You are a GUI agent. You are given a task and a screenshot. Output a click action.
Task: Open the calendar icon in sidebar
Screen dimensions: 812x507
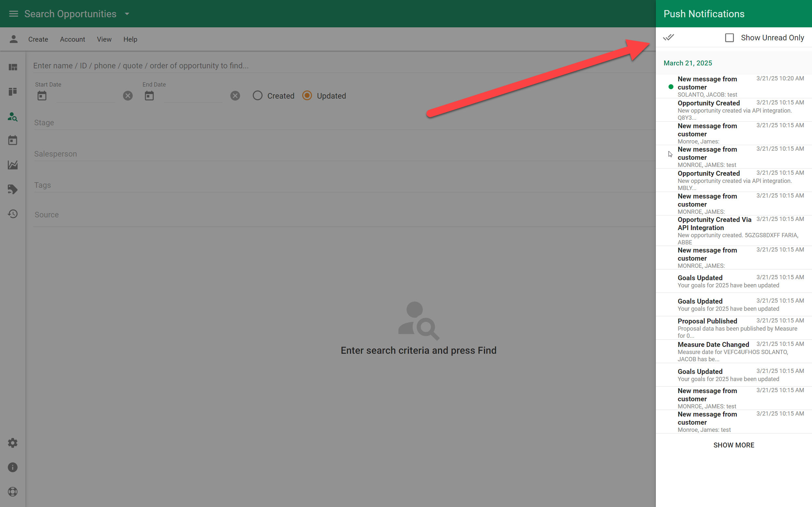click(x=13, y=141)
